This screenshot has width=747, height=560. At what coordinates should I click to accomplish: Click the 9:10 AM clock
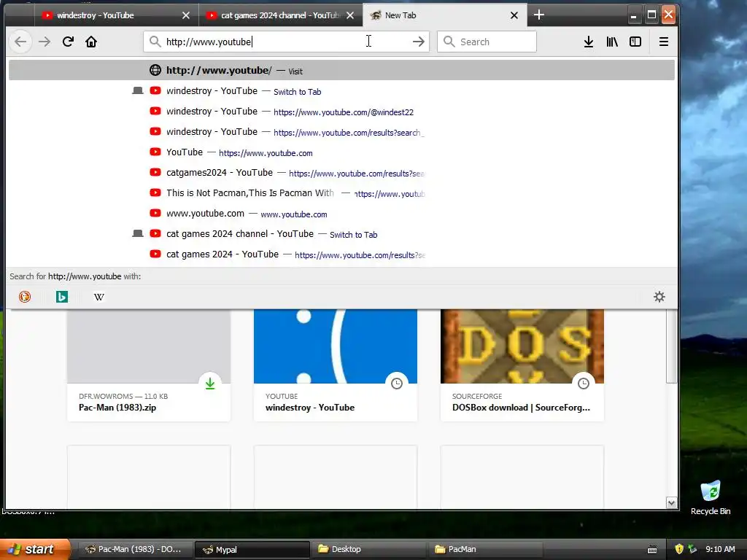(x=720, y=549)
